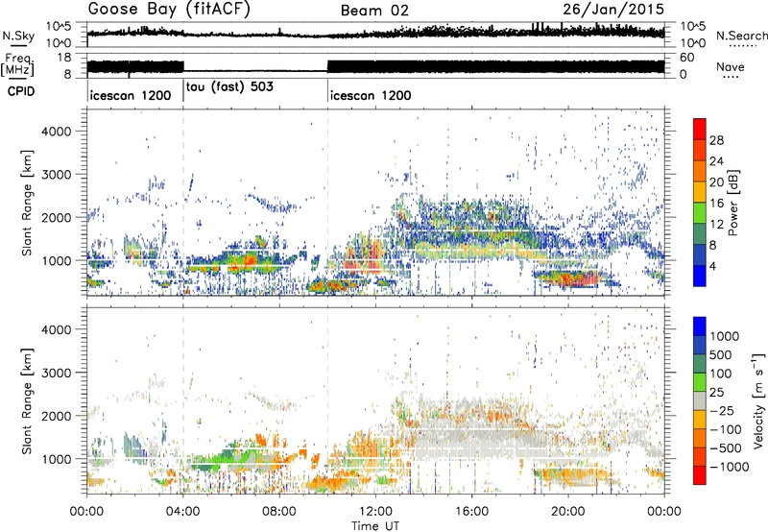The height and width of the screenshot is (532, 768).
Task: Click the 'Velocity [m s-1]' color bar label
Action: pyautogui.click(x=758, y=400)
